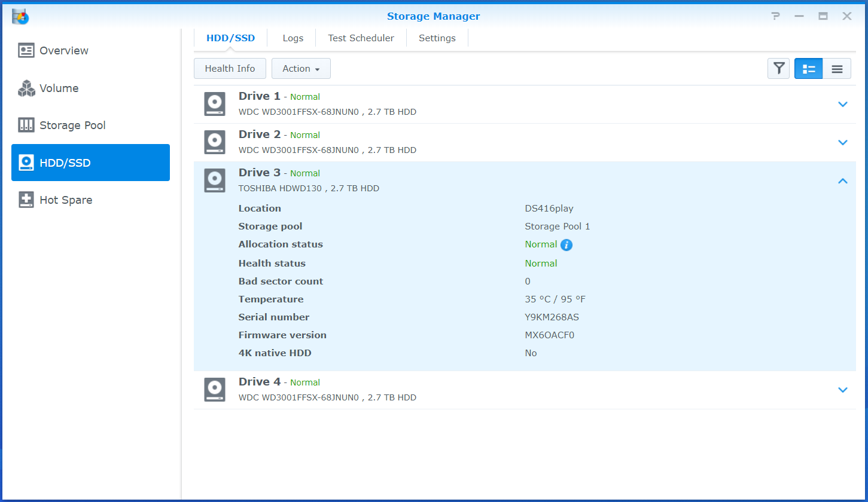
Task: Open the Settings tab
Action: pos(437,38)
